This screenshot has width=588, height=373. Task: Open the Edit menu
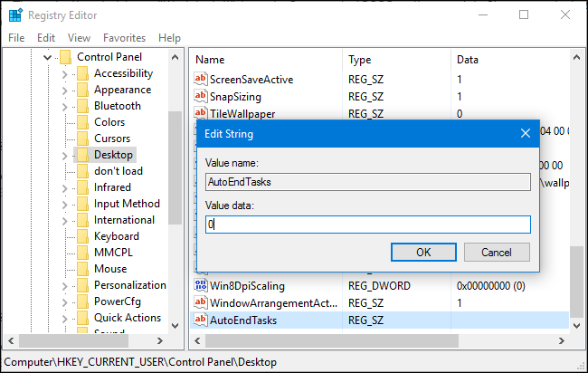tap(45, 38)
